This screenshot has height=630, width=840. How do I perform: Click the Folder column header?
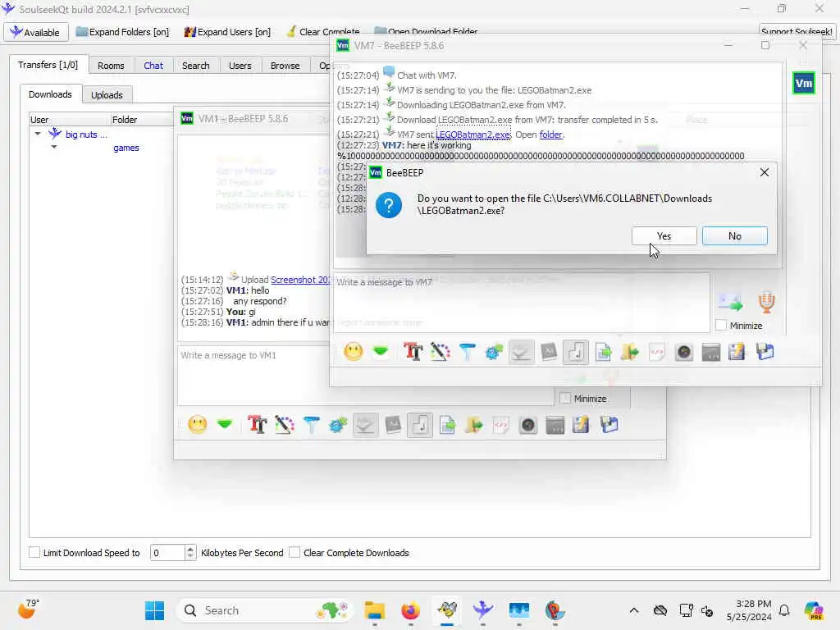point(141,120)
